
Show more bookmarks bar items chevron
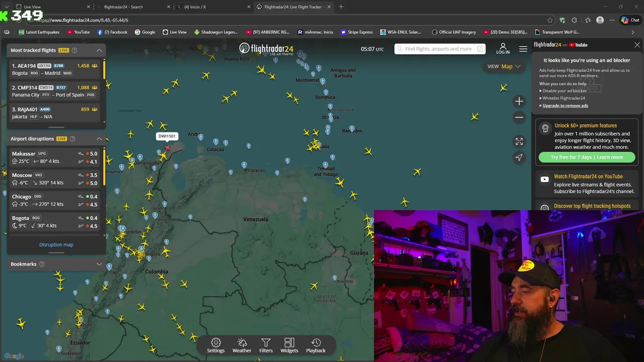(632, 32)
